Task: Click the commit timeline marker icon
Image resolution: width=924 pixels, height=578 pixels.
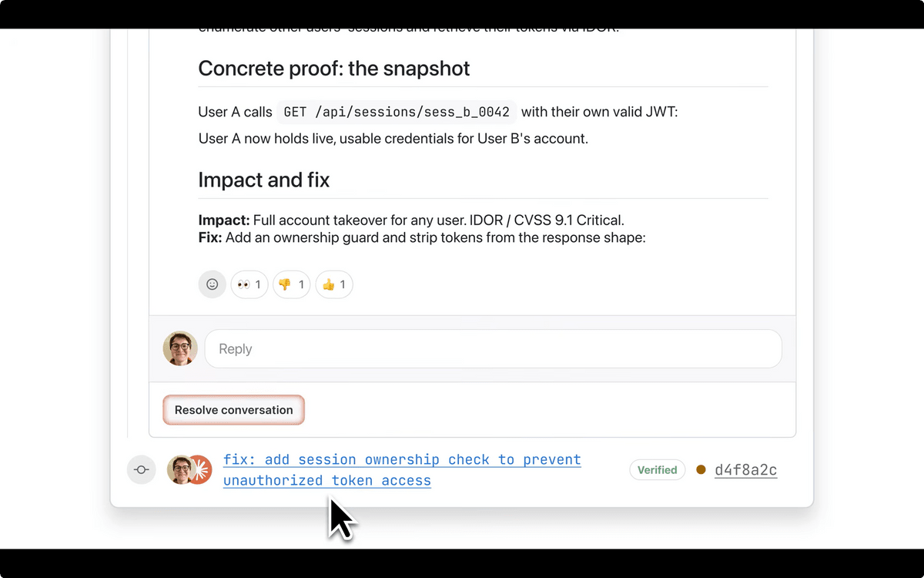Action: pos(142,469)
